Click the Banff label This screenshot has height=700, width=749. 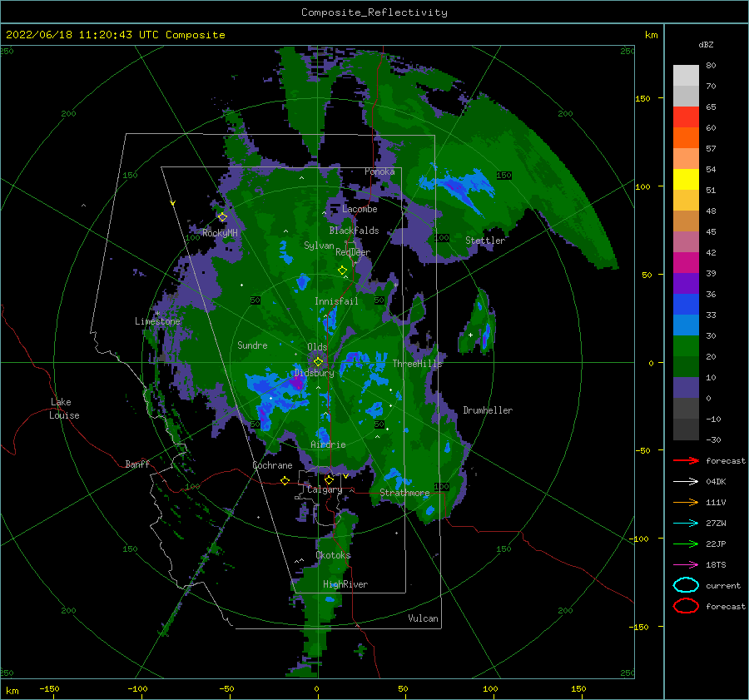click(137, 464)
